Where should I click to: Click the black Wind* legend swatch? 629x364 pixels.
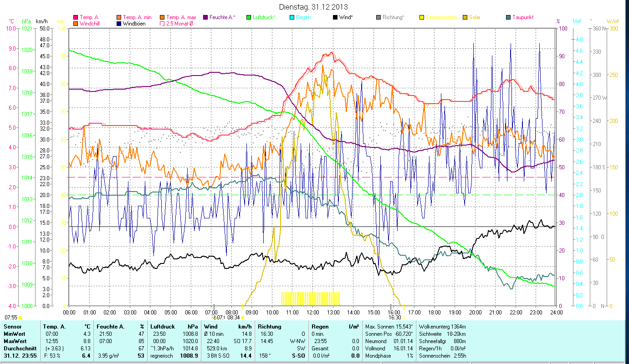click(x=335, y=17)
